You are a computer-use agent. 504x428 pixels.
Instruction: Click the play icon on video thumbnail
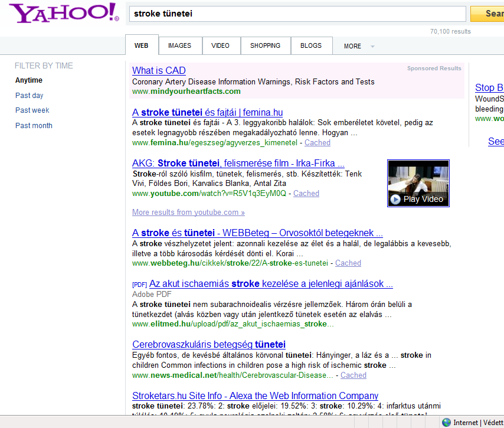395,200
